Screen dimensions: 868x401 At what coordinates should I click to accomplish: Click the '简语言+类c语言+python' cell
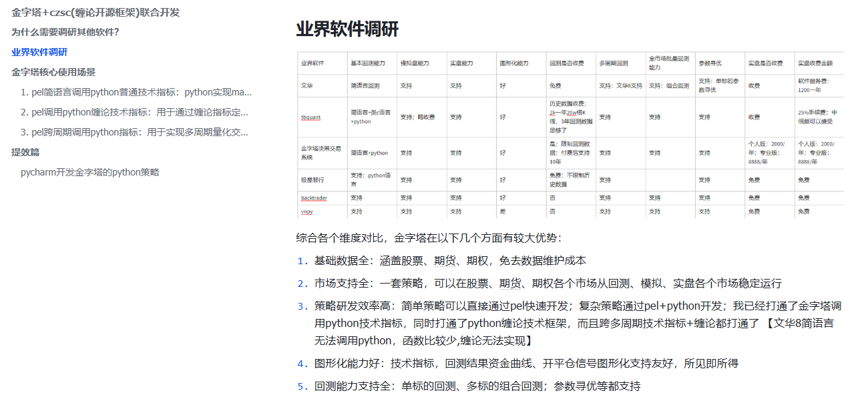coord(372,117)
